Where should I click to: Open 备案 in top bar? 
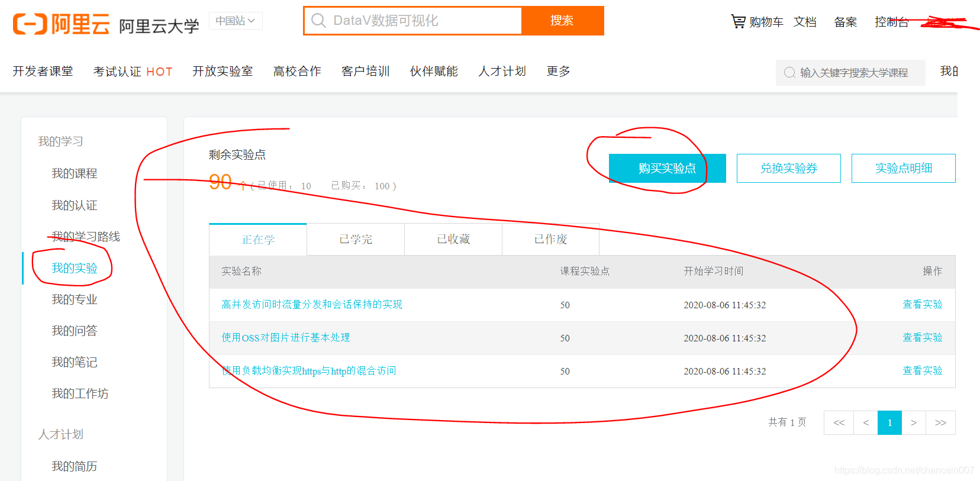845,22
